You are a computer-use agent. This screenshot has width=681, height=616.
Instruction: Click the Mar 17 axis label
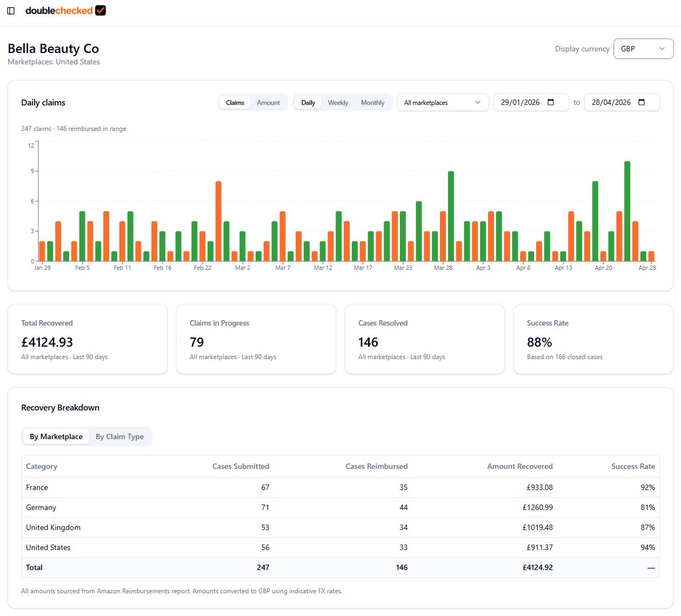(x=363, y=268)
